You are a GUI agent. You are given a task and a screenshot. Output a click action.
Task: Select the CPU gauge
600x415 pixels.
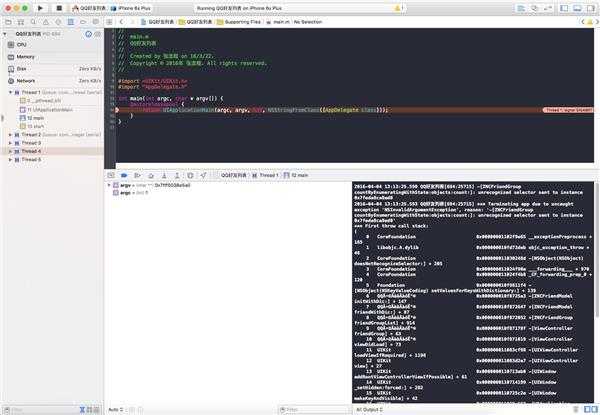click(x=52, y=45)
